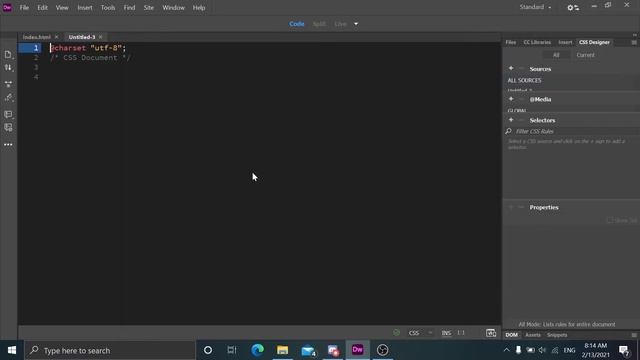Click the magnifier icon beside Filter CSS Rules

click(x=509, y=131)
